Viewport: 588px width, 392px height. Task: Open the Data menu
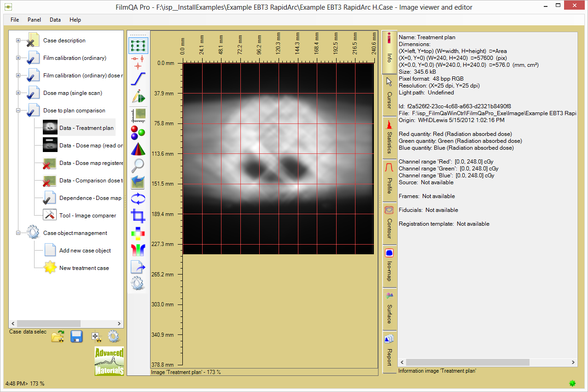55,20
